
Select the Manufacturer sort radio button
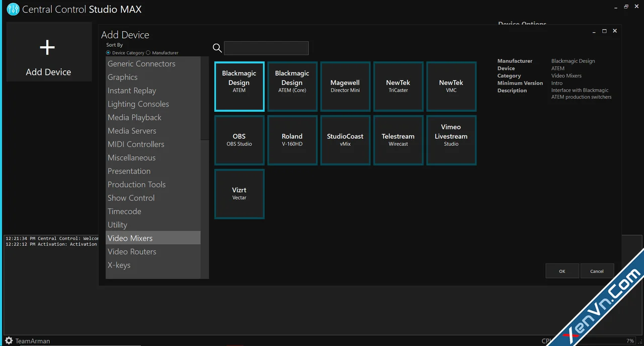click(x=148, y=53)
